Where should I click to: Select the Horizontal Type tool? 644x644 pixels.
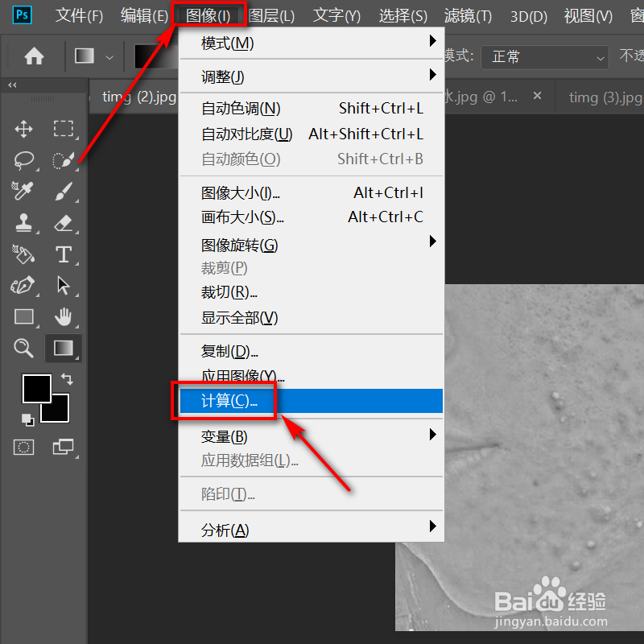coord(64,254)
